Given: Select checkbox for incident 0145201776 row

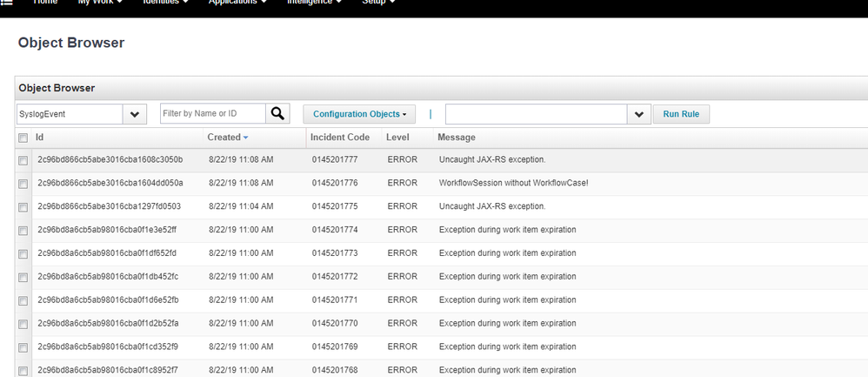Looking at the screenshot, I should [23, 184].
